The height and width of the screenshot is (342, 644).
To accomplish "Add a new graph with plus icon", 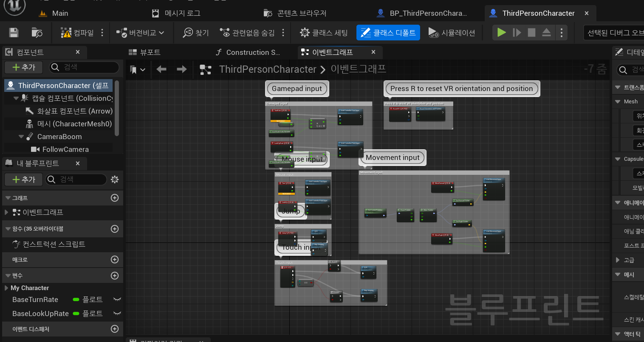I will coord(115,198).
